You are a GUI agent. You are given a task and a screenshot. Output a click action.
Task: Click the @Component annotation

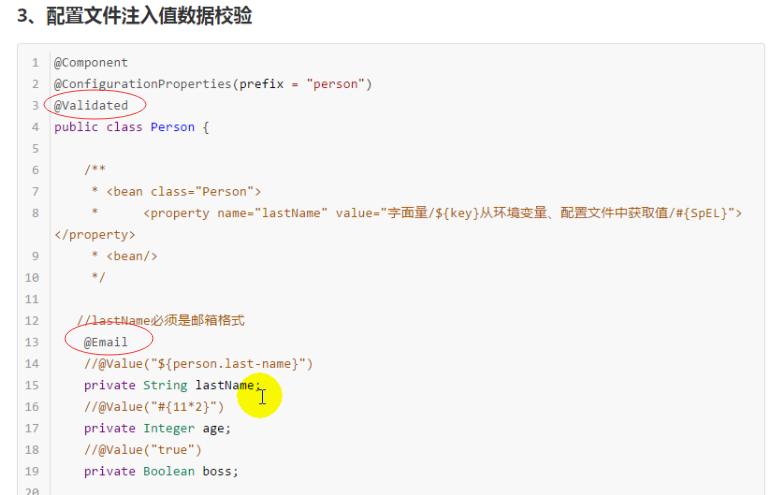pyautogui.click(x=91, y=62)
